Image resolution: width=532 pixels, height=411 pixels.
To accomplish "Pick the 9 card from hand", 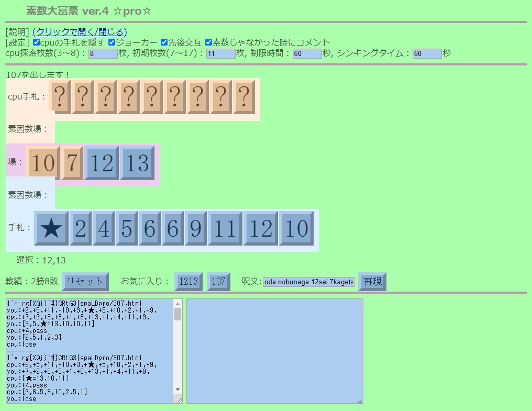I will coord(196,228).
